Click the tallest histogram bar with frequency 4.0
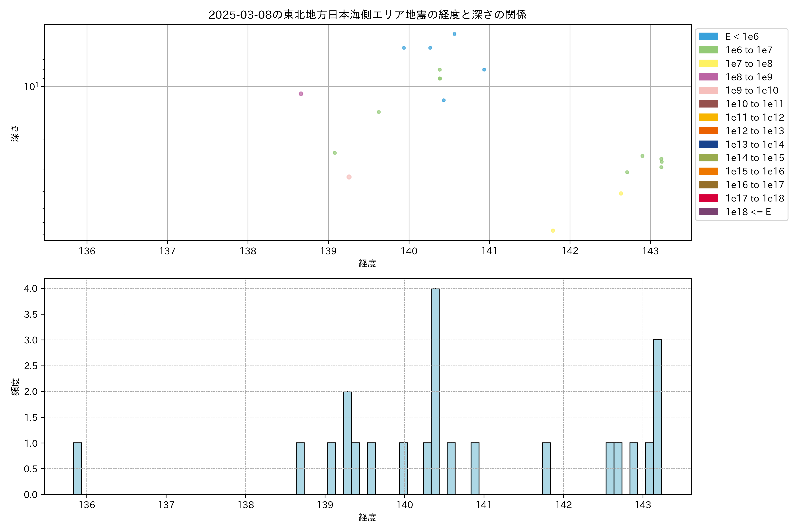 435,391
